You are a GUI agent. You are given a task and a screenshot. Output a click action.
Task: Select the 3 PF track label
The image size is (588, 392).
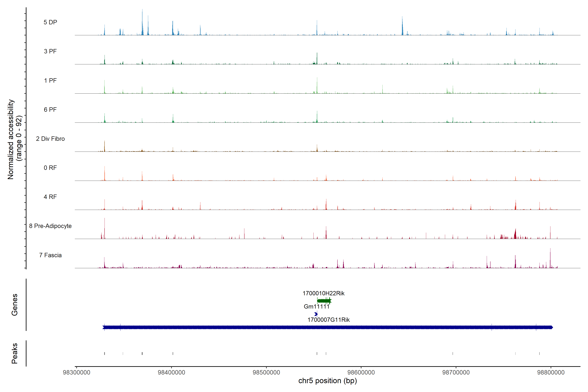[x=50, y=51]
